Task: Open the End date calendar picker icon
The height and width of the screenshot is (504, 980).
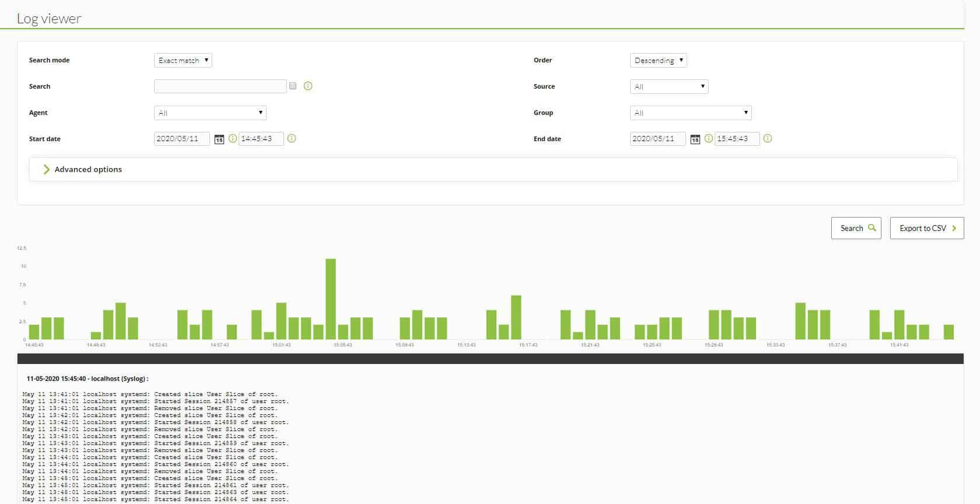Action: point(695,139)
